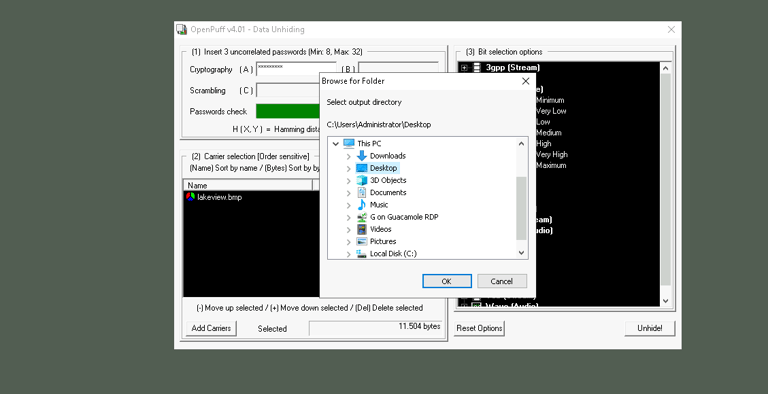Click bit options scrollbar up arrow
Screen dimensions: 768x394
[x=665, y=68]
